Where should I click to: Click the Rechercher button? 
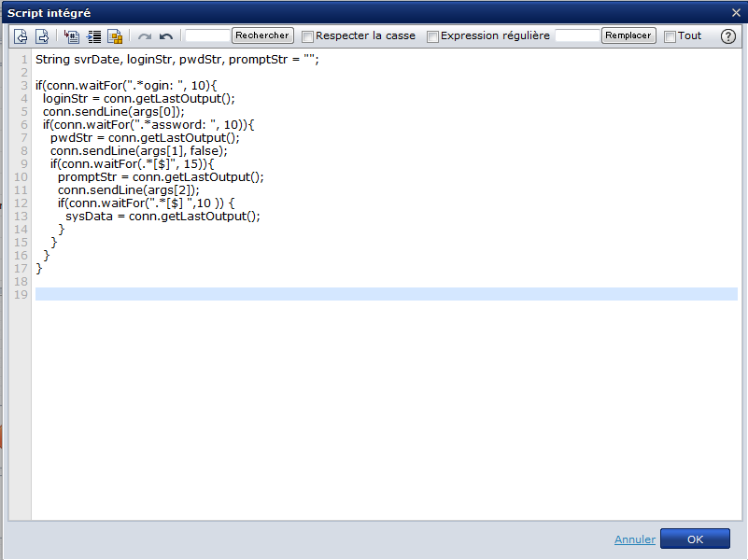pyautogui.click(x=262, y=35)
